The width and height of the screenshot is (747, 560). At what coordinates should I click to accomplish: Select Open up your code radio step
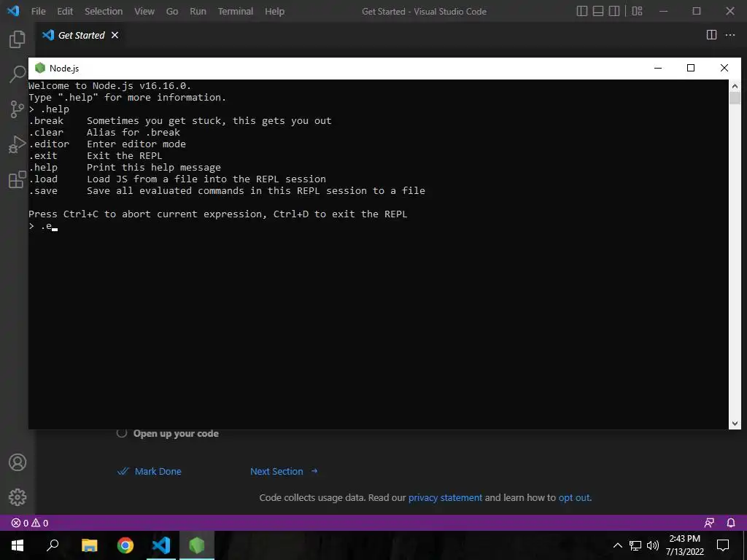pos(122,433)
